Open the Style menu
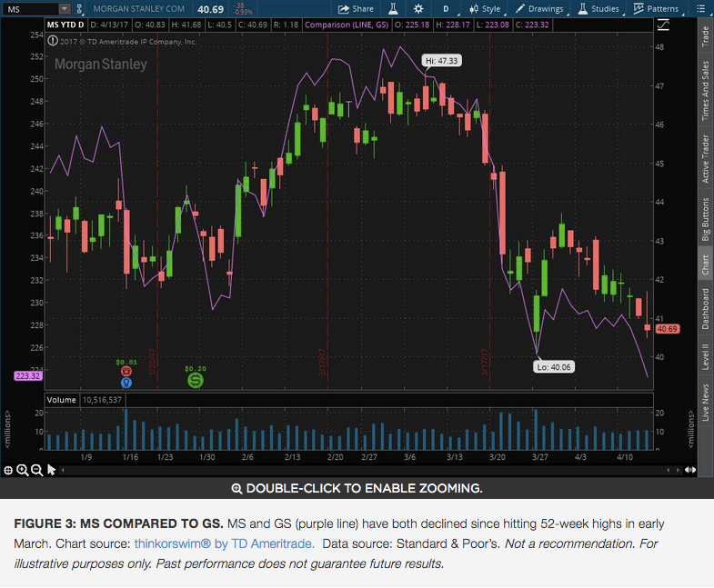Viewport: 714px width, 588px height. [x=486, y=9]
